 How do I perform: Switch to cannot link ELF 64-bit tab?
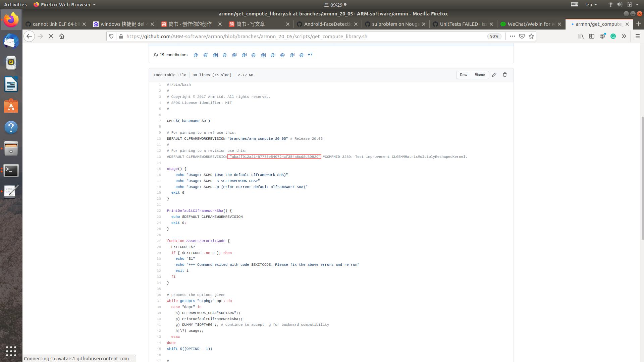coord(56,24)
